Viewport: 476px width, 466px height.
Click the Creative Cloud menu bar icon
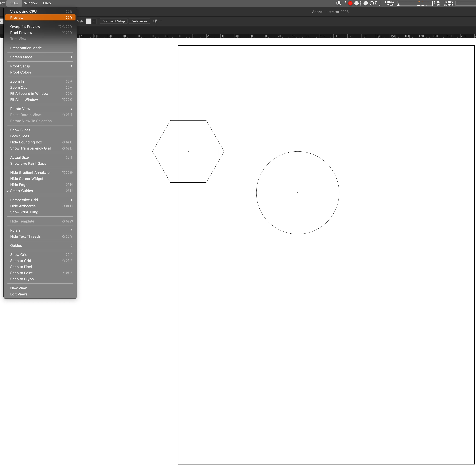[x=338, y=3]
